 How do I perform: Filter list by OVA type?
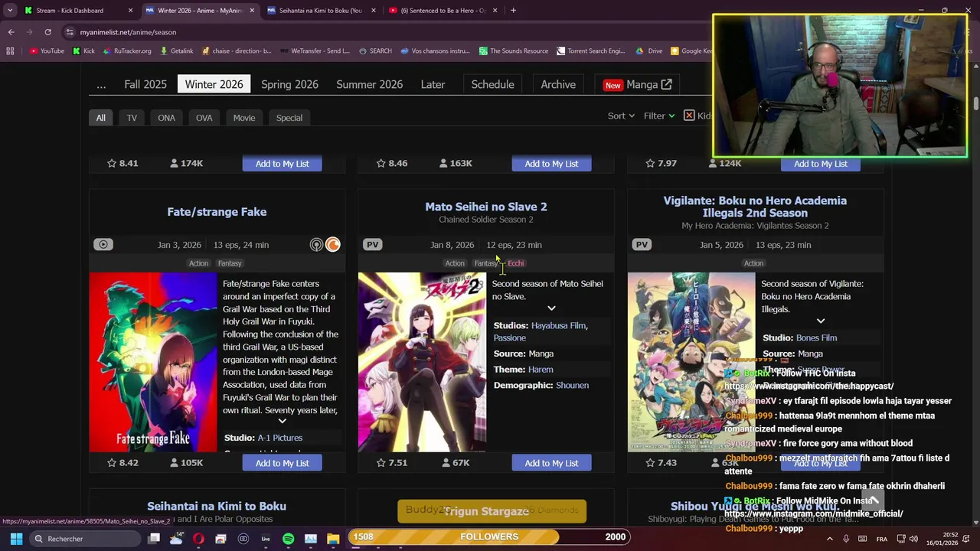204,118
